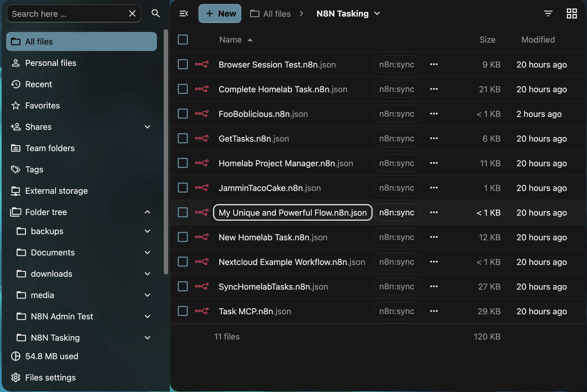
Task: Open Personal files in sidebar
Action: coord(81,63)
